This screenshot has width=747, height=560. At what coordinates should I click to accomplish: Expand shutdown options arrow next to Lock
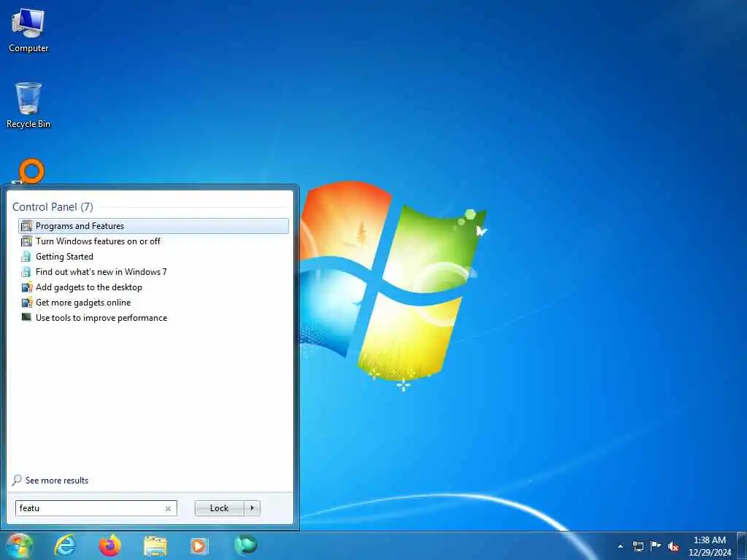click(252, 508)
